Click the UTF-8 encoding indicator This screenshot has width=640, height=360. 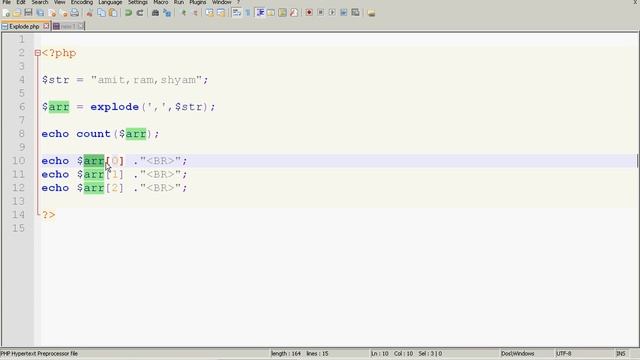[x=564, y=353]
